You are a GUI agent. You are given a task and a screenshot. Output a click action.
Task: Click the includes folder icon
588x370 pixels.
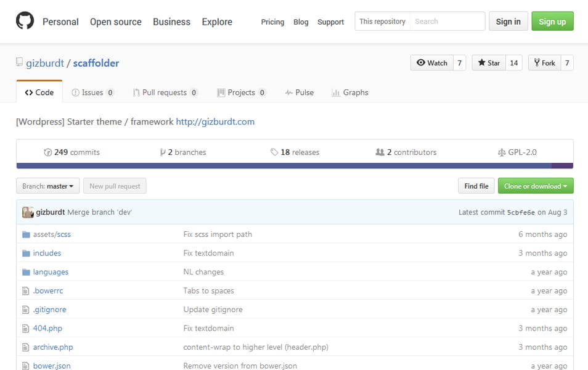pyautogui.click(x=26, y=253)
